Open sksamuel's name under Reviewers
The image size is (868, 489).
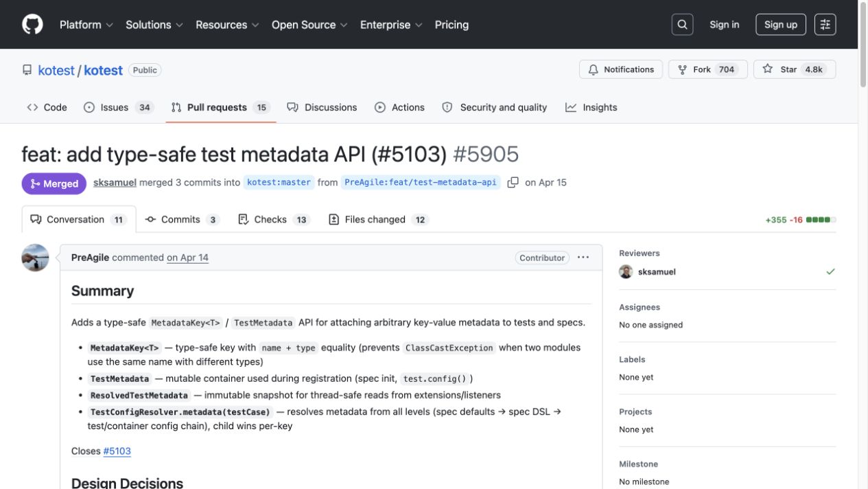[657, 272]
